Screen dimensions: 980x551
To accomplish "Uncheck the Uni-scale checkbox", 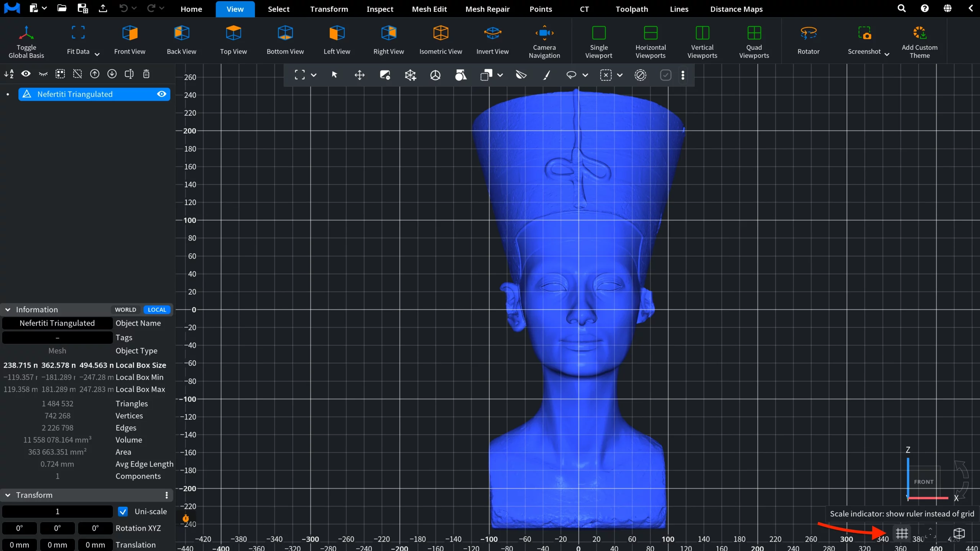I will click(x=123, y=512).
